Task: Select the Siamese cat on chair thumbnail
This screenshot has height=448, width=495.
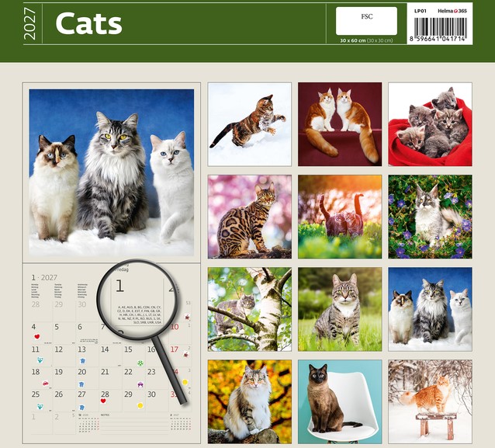Action: click(340, 401)
